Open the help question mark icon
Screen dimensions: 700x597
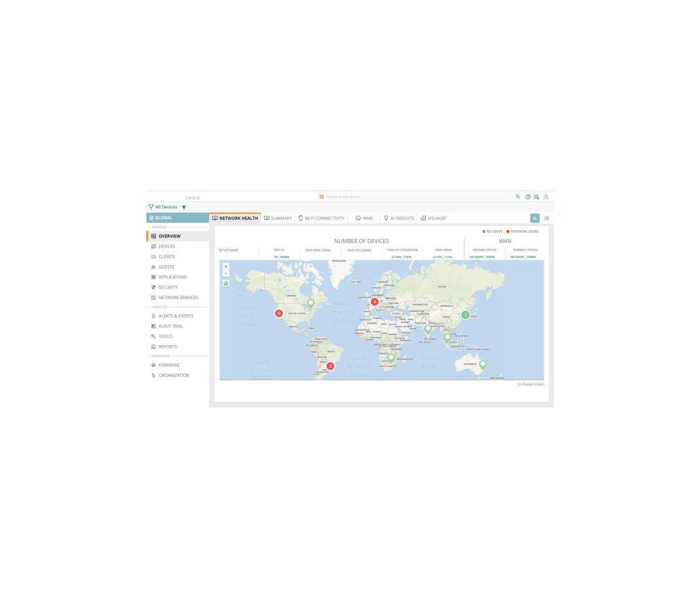[x=528, y=197]
